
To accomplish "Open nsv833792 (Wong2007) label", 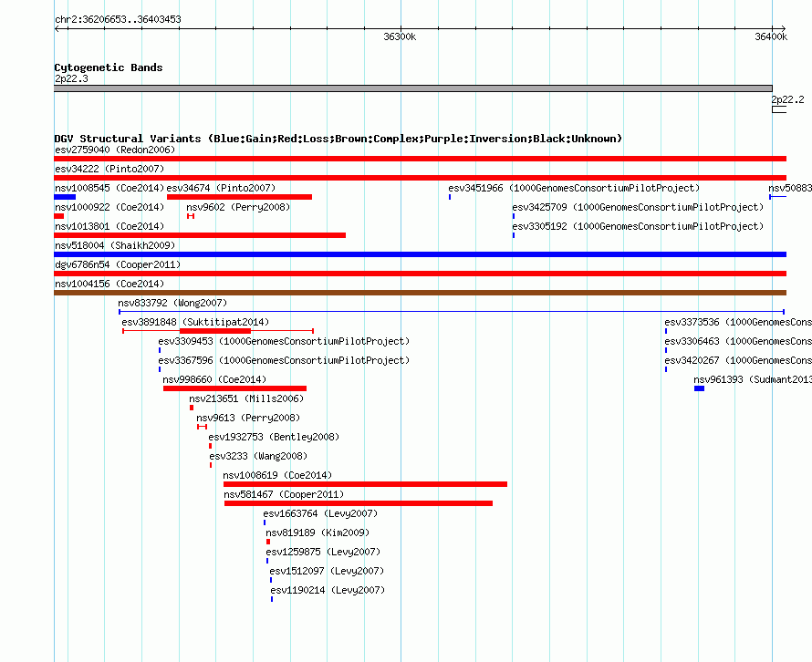I will (x=172, y=303).
